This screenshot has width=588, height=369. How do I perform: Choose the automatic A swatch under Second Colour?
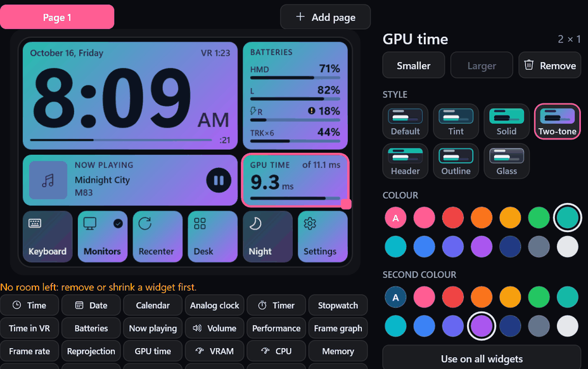(395, 297)
